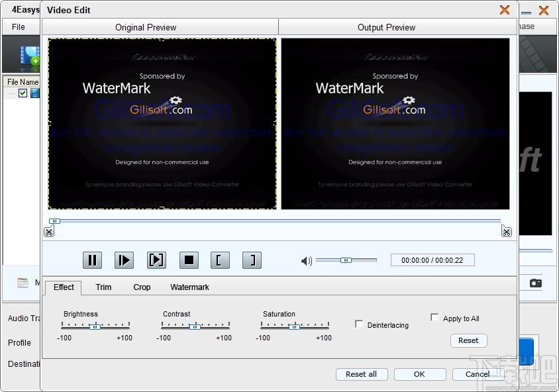Viewport: 559px width, 392px height.
Task: Adjust the Contrast slider
Action: click(x=194, y=326)
